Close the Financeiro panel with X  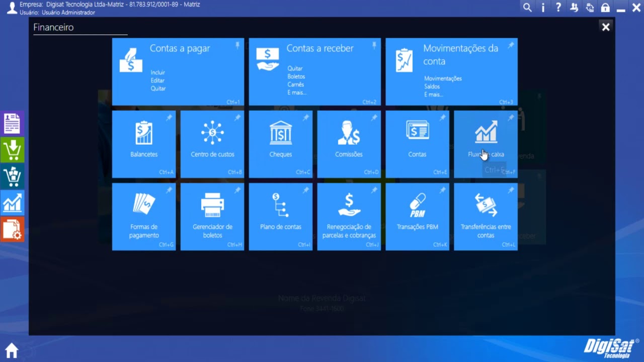(606, 27)
